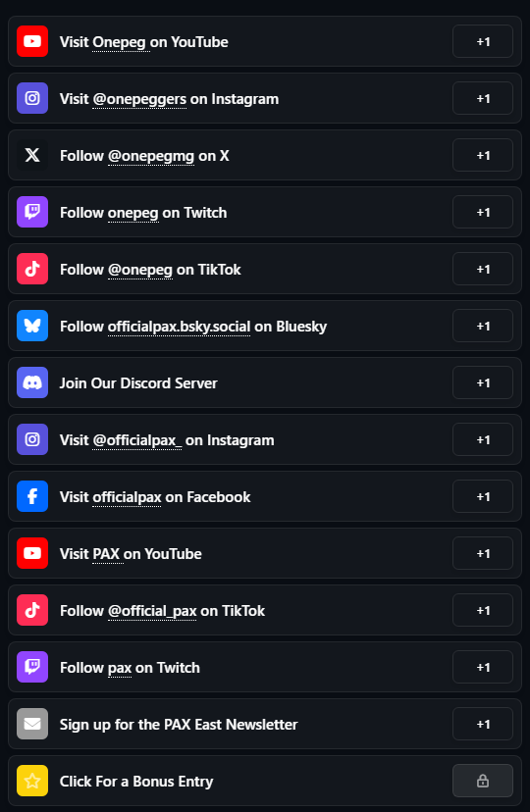
Task: Click +1 button for Visit PAX on YouTube
Action: [x=483, y=553]
